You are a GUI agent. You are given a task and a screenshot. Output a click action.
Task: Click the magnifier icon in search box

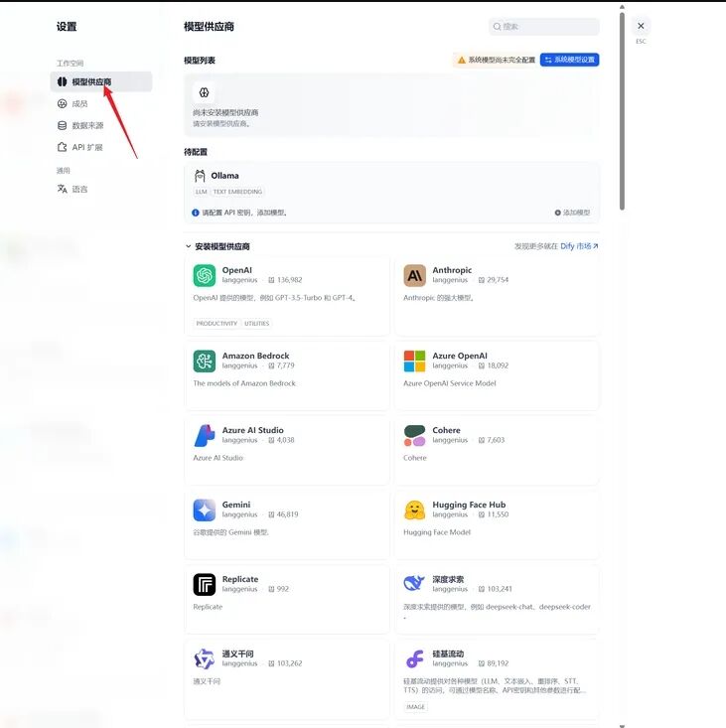[x=497, y=27]
